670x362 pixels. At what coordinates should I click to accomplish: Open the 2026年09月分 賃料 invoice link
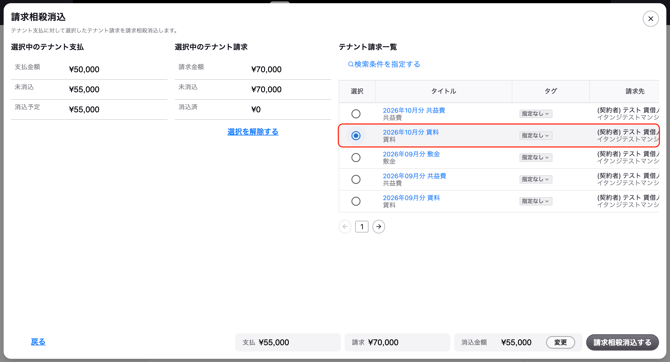411,197
